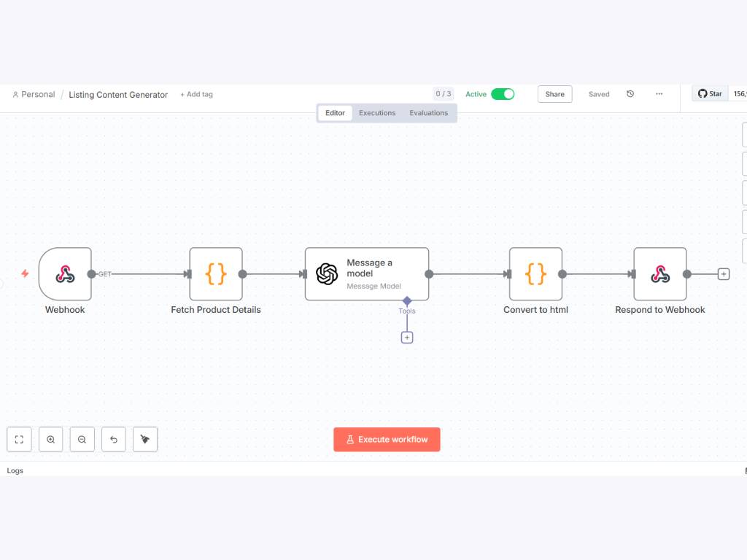This screenshot has height=560, width=747.
Task: Open the Respond to Webhook node
Action: (659, 274)
